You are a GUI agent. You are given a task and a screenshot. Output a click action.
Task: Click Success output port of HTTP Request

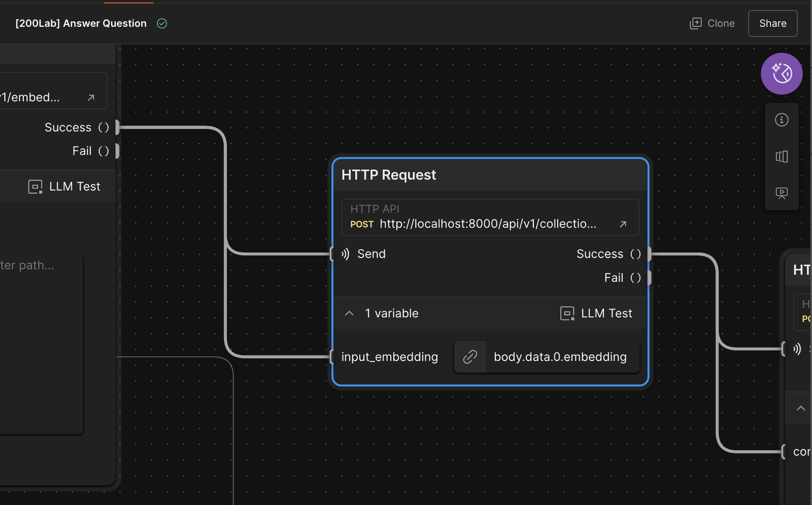click(x=649, y=254)
